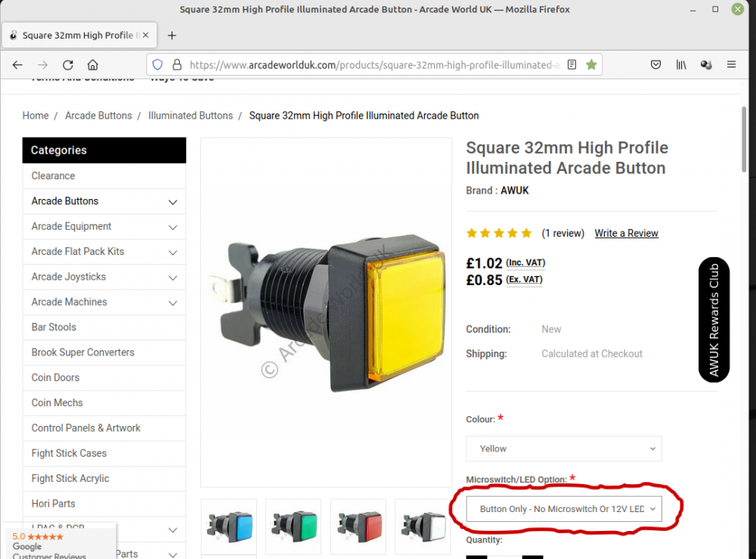The image size is (756, 559).
Task: Open the Colour dropdown showing Yellow
Action: click(x=564, y=449)
